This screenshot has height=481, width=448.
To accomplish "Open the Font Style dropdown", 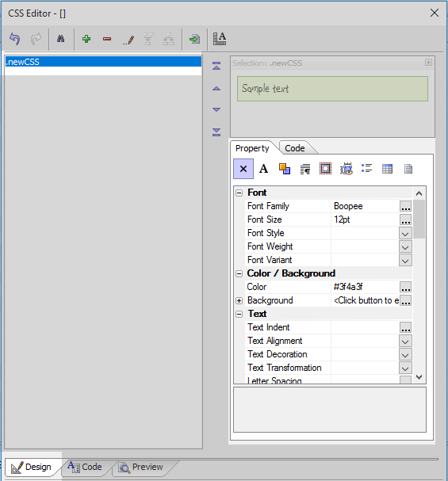I will click(405, 234).
